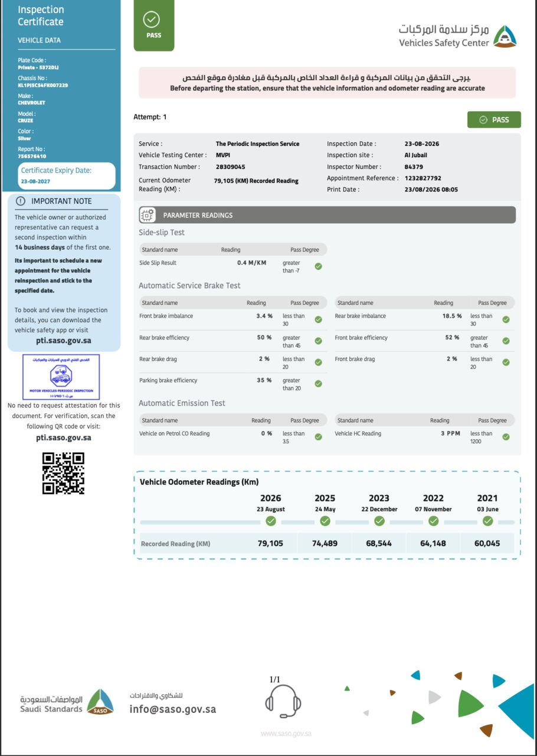
Task: Click the 64,148 recorded reading cell
Action: [433, 543]
